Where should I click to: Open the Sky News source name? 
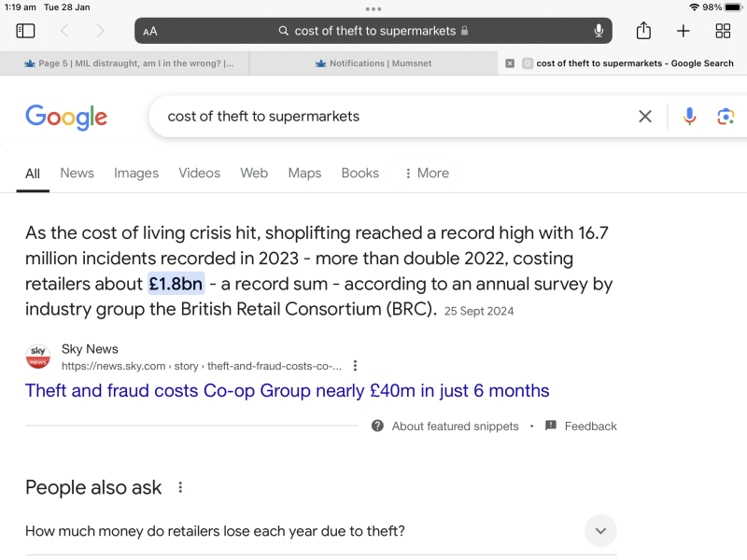90,349
